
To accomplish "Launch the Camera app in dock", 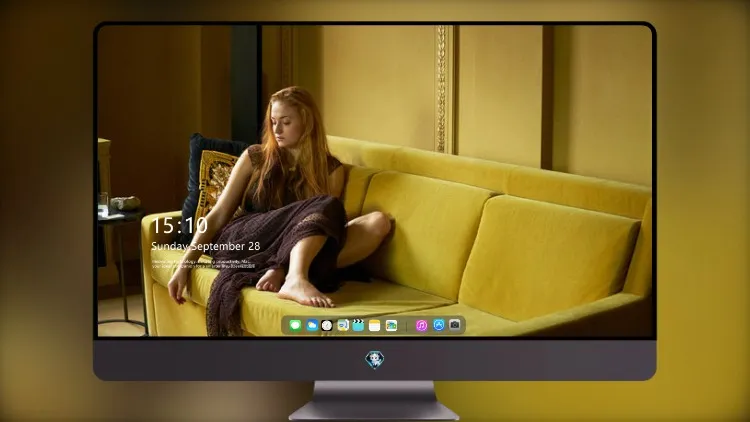I will [455, 325].
